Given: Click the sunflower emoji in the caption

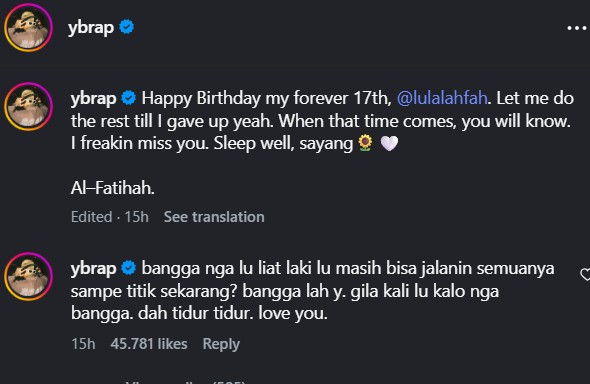Looking at the screenshot, I should 365,143.
